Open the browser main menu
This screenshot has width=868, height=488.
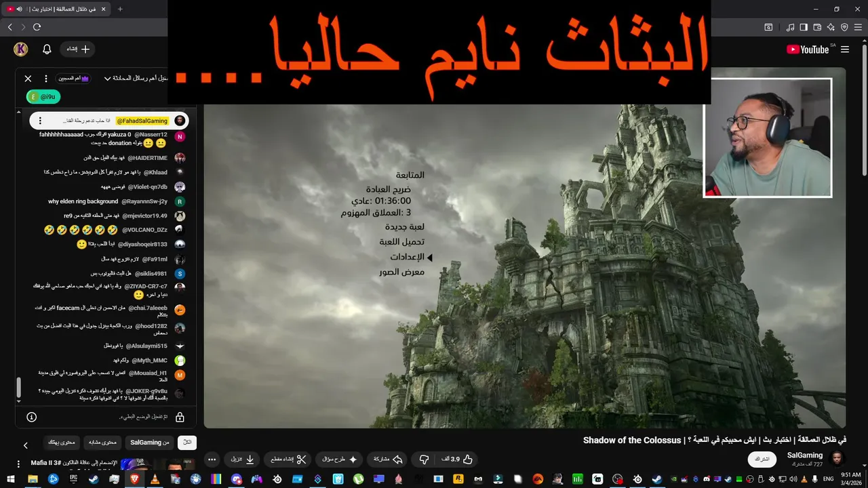[858, 27]
